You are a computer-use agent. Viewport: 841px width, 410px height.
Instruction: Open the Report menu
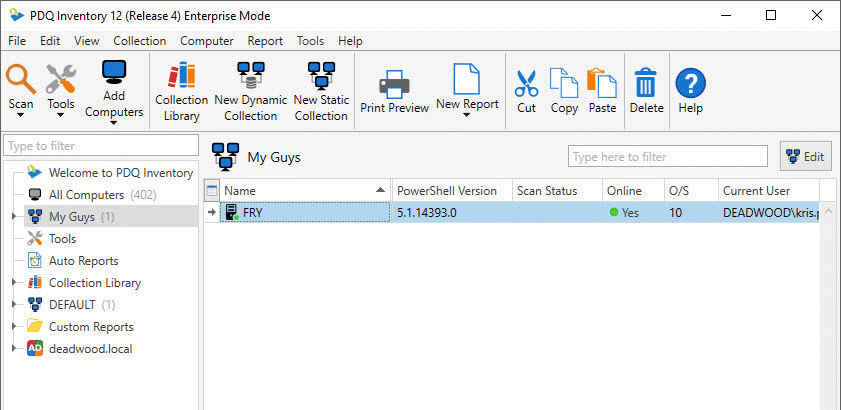point(265,41)
